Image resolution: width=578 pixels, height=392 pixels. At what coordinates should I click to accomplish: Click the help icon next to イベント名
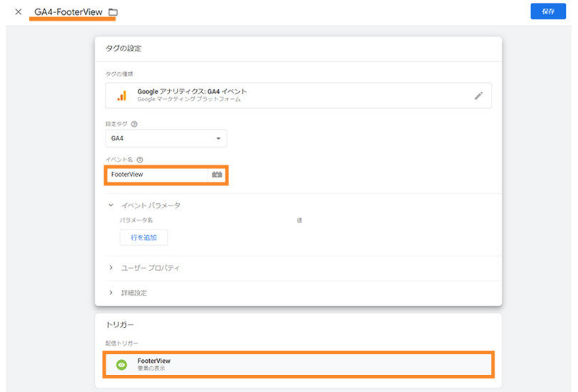click(140, 160)
